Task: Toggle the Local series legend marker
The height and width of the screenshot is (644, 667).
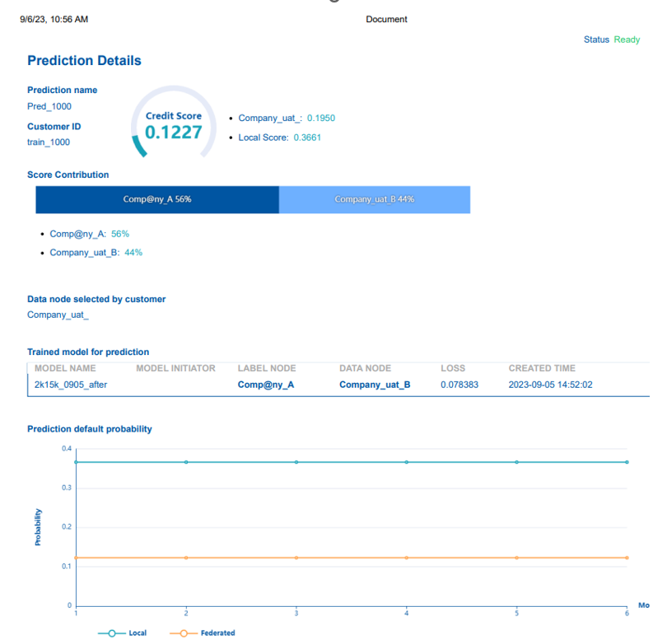Action: 112,633
